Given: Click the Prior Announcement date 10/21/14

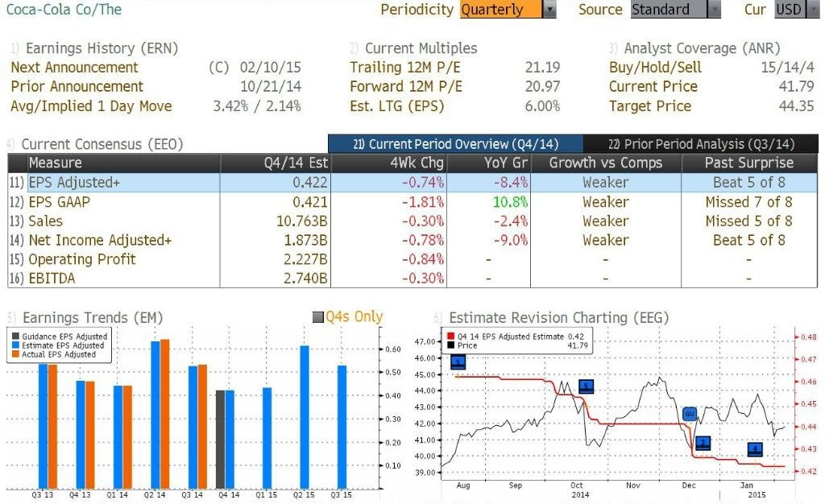Looking at the screenshot, I should click(271, 86).
